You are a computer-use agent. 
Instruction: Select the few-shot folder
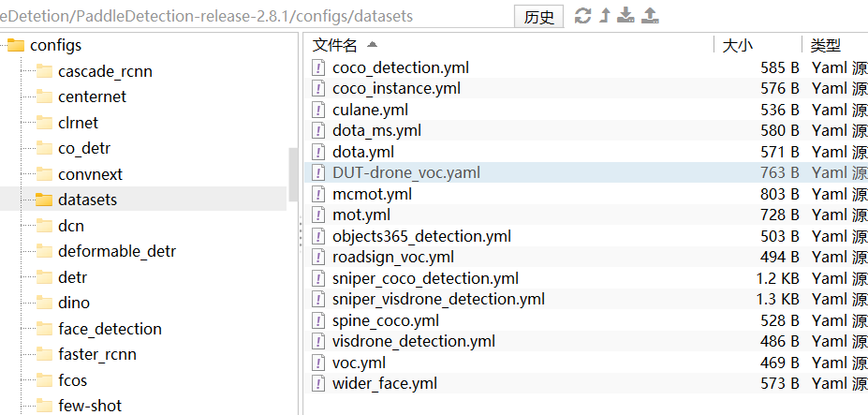tap(90, 406)
